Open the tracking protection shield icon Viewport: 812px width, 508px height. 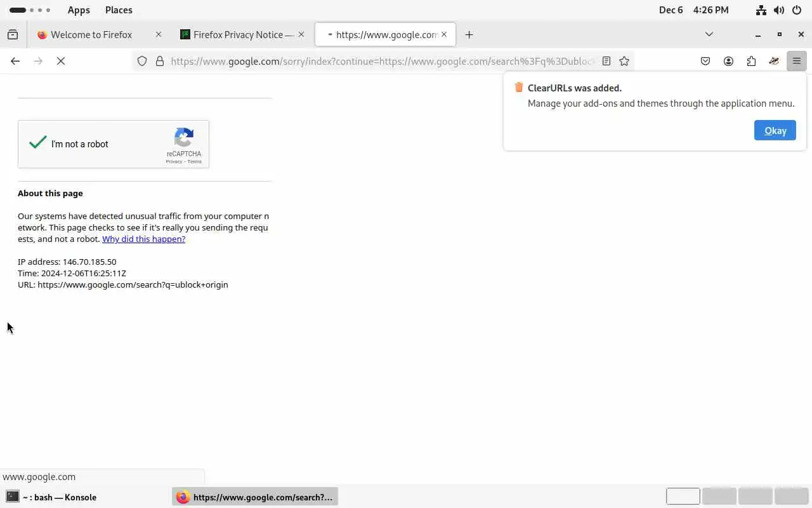pos(142,61)
